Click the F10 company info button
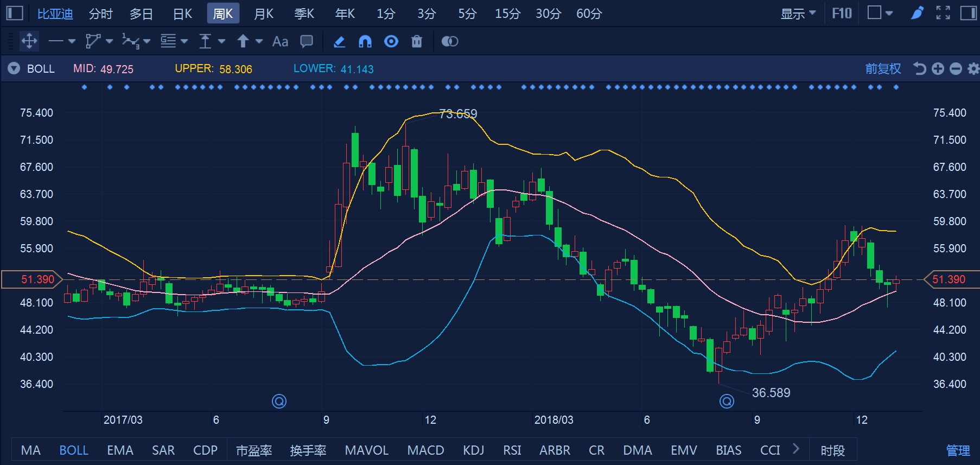This screenshot has width=980, height=465. [842, 13]
